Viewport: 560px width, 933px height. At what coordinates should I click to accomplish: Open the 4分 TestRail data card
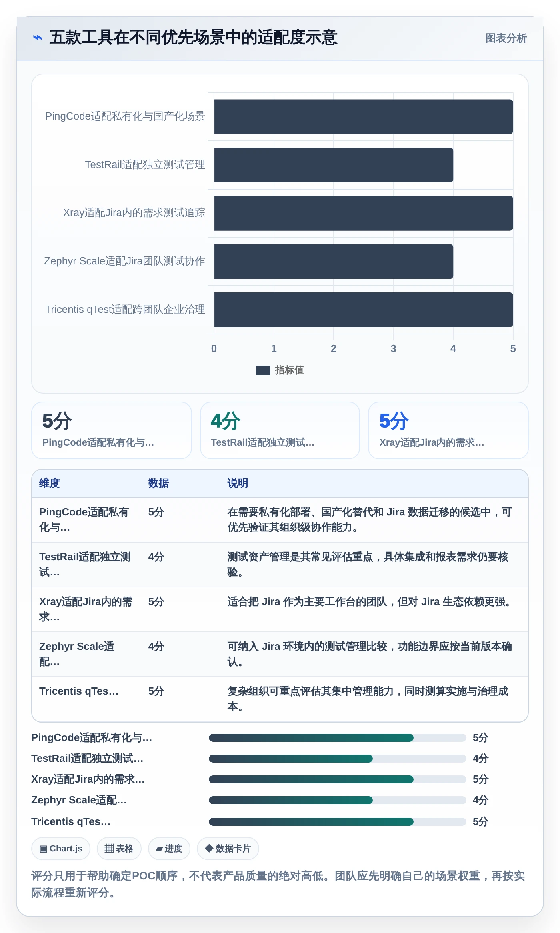[280, 430]
